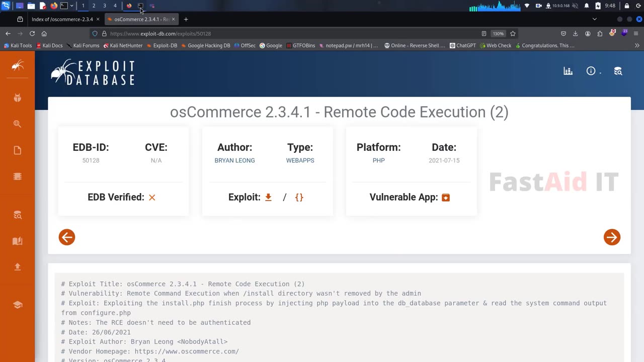Viewport: 644px width, 362px height.
Task: Open exploit search icon in header
Action: tap(618, 71)
